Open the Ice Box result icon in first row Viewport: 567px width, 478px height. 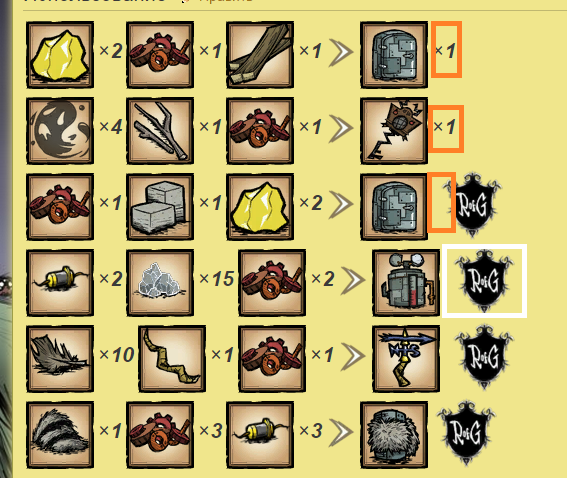coord(394,55)
